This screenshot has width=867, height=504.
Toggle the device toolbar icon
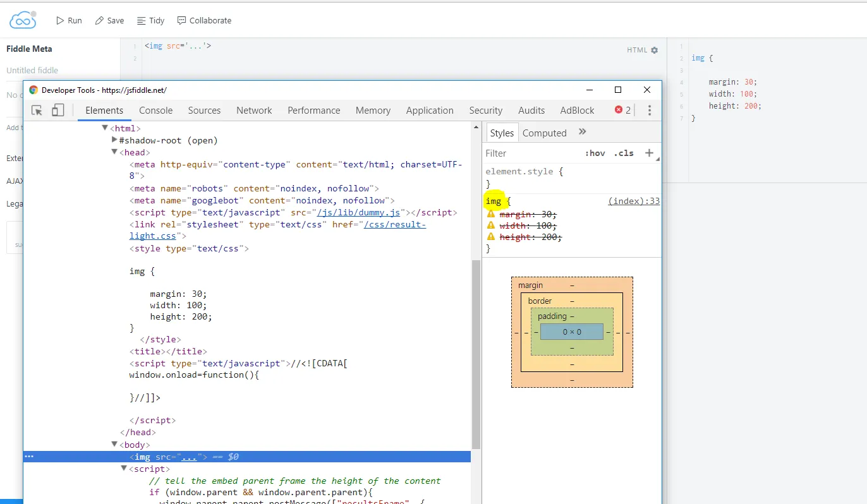coord(58,111)
